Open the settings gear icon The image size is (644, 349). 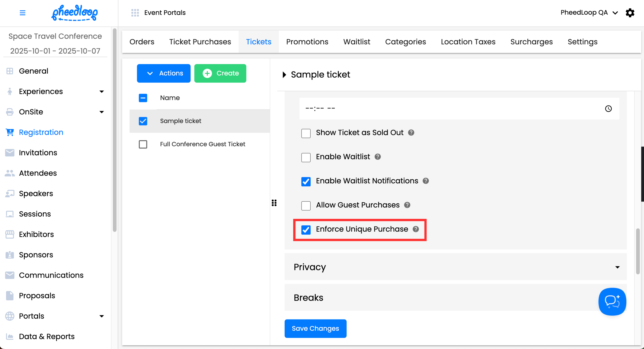point(630,13)
